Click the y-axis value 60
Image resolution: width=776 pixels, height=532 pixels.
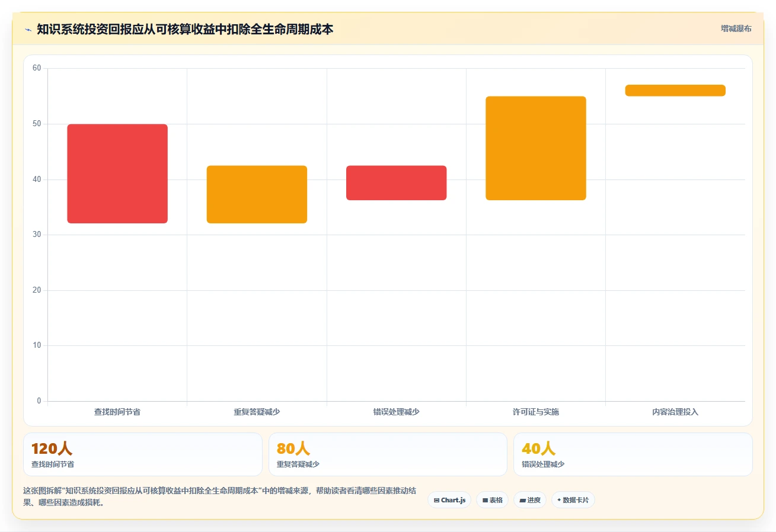coord(37,68)
